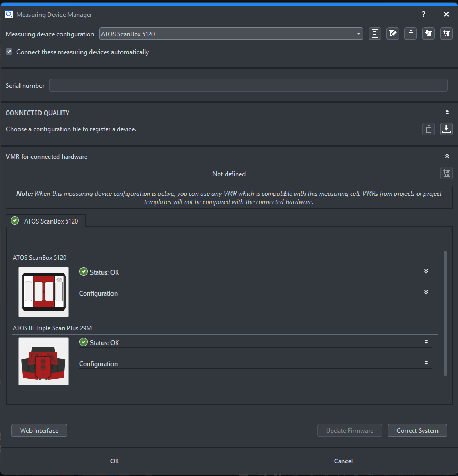Expand Triple Scan Plus Configuration section
The image size is (458, 476).
(x=426, y=363)
